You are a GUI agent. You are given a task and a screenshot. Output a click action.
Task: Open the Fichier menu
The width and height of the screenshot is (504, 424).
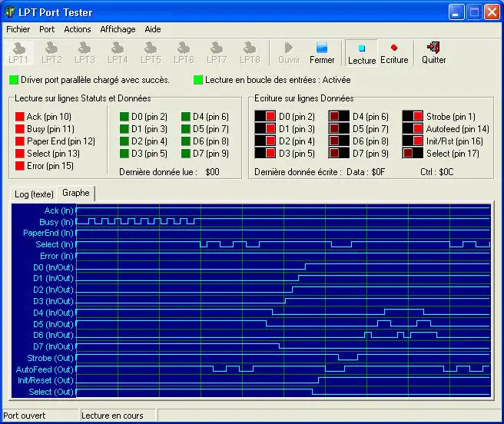(x=18, y=29)
